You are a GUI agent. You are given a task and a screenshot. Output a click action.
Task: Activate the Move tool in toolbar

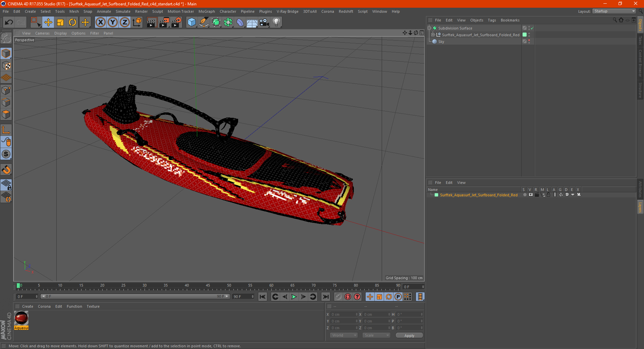point(48,22)
